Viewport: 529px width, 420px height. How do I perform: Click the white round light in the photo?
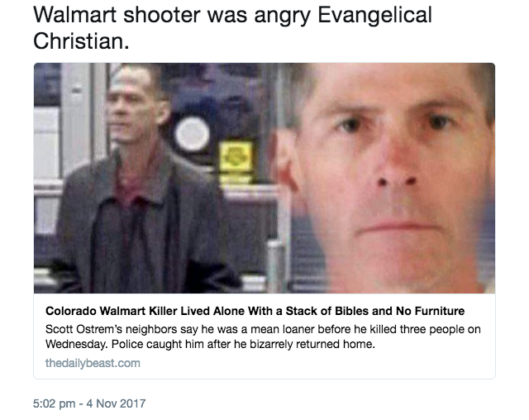click(x=193, y=134)
